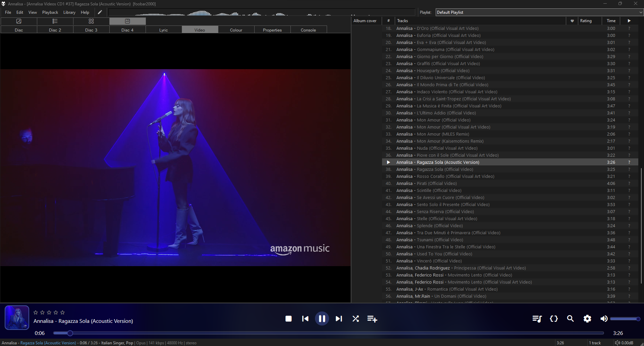Click the album art thumbnail in player bar

[17, 317]
